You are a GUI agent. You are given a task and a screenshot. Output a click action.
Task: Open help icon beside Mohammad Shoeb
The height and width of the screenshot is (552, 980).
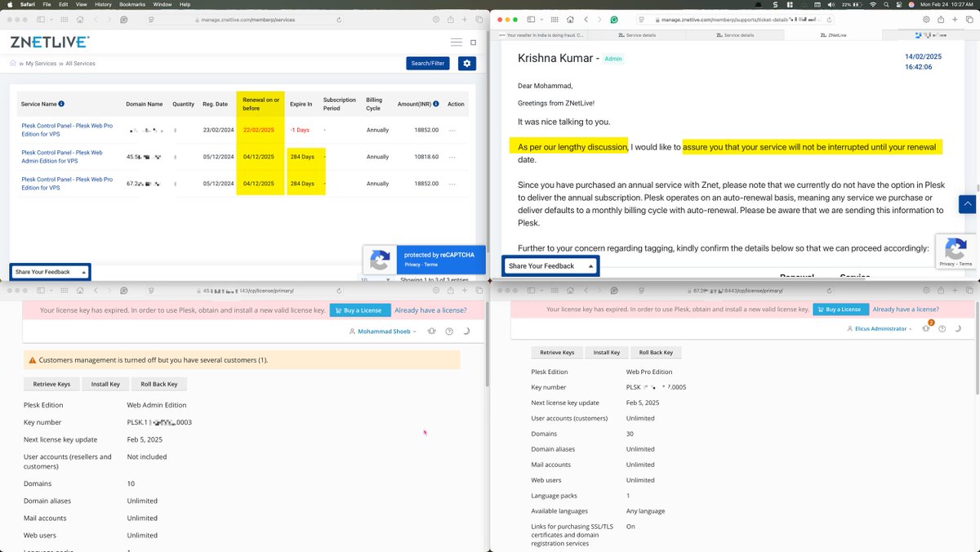coord(449,332)
